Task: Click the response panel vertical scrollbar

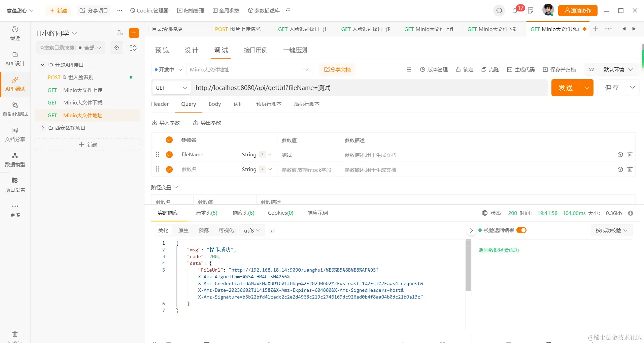Action: 468,265
